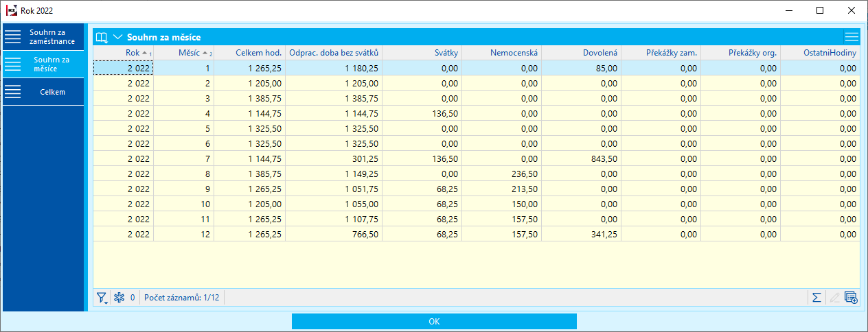The height and width of the screenshot is (332, 868).
Task: Select Odprac. doba value 1 055,00
Action: tap(334, 204)
